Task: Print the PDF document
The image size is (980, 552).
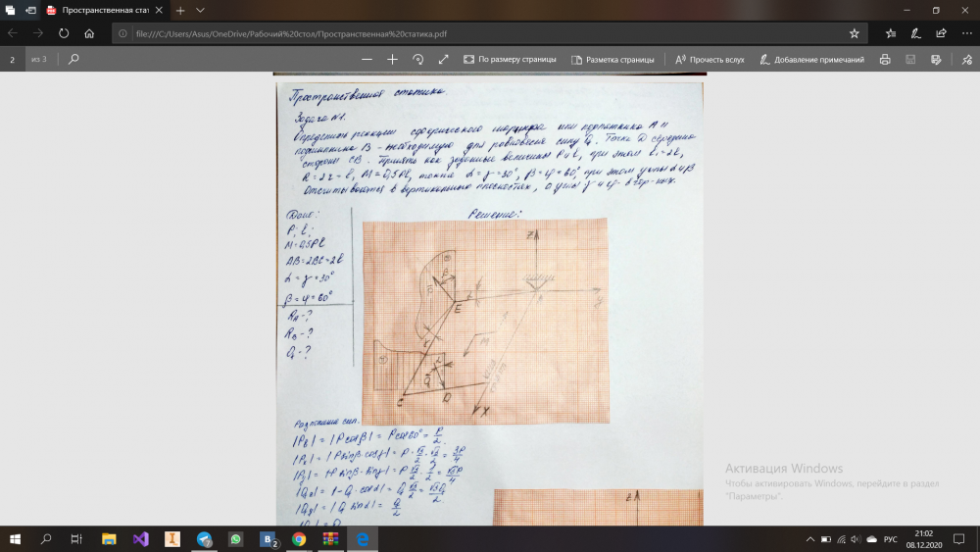Action: (885, 59)
